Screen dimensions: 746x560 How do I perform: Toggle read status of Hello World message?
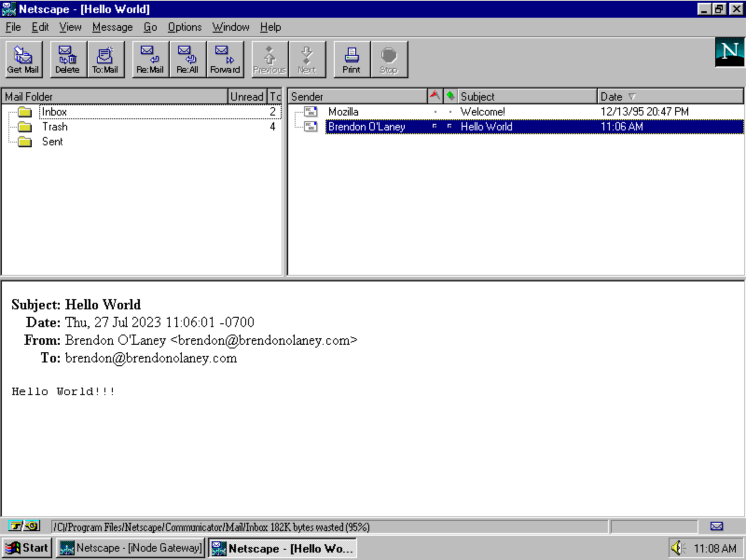pos(449,126)
